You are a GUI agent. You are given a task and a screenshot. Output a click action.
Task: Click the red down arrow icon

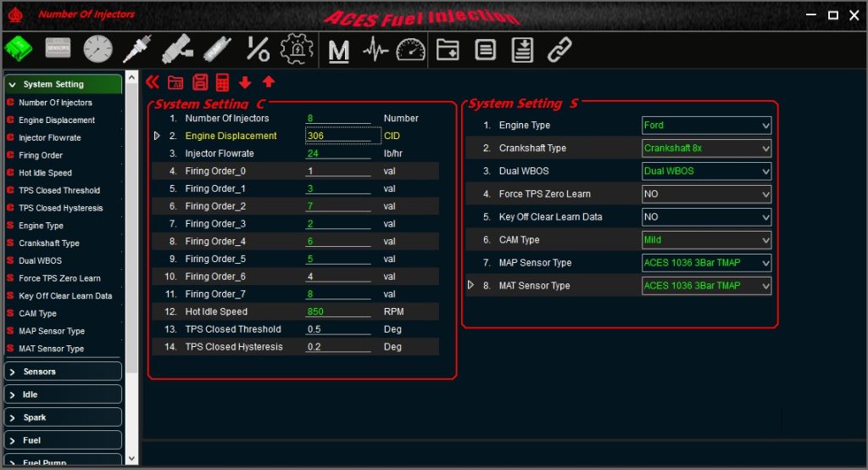click(245, 82)
